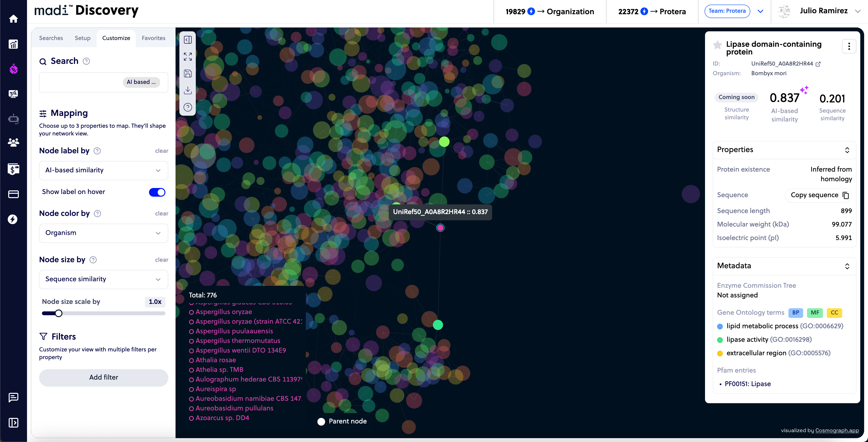The width and height of the screenshot is (868, 442).
Task: Toggle Athelia sp. TMB legend entry
Action: point(216,370)
